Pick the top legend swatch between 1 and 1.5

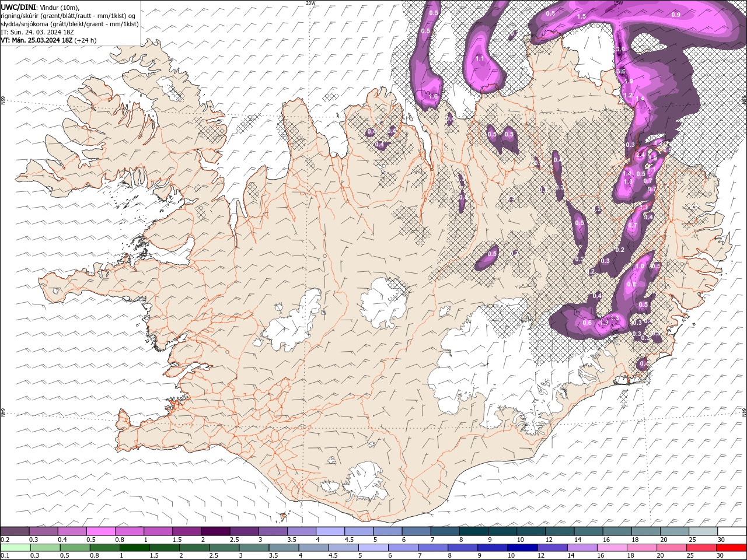158,531
